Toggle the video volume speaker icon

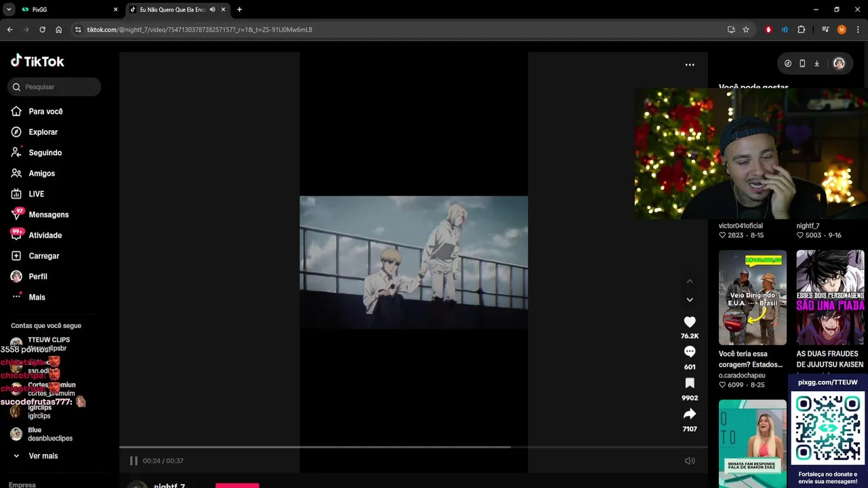tap(690, 461)
